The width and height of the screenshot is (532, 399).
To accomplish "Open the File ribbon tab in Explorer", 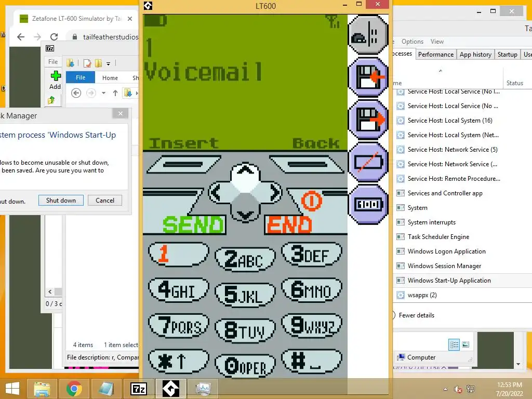I will pyautogui.click(x=81, y=77).
